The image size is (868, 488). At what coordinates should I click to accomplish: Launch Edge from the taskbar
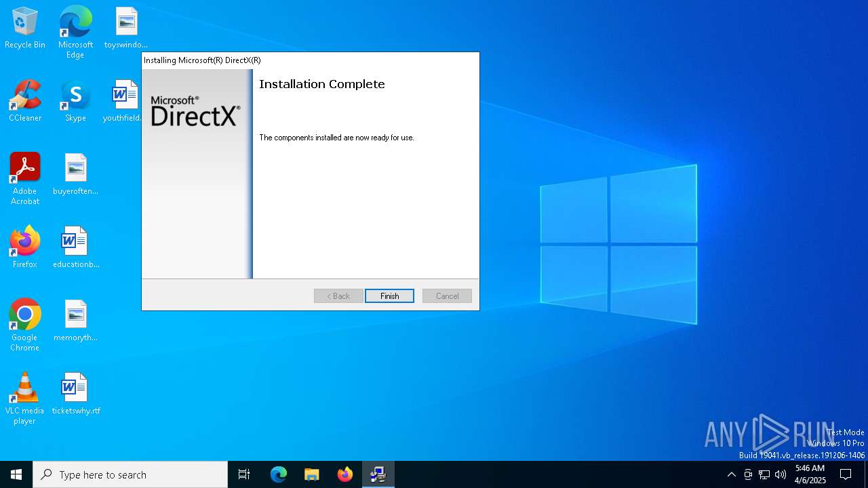click(x=279, y=474)
